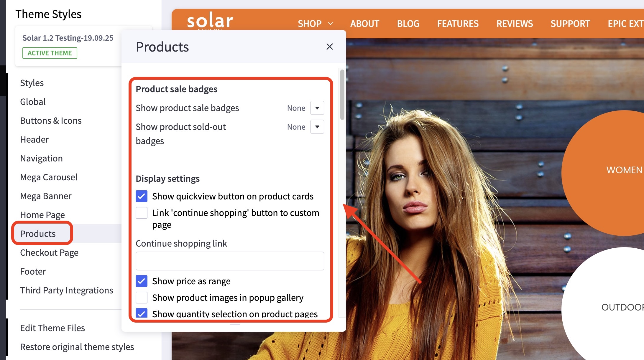Click the Continue shopping link field
644x360 pixels.
230,261
